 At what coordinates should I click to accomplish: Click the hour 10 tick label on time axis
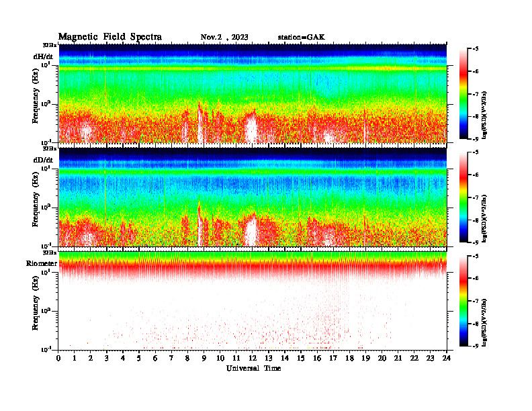[x=220, y=359]
